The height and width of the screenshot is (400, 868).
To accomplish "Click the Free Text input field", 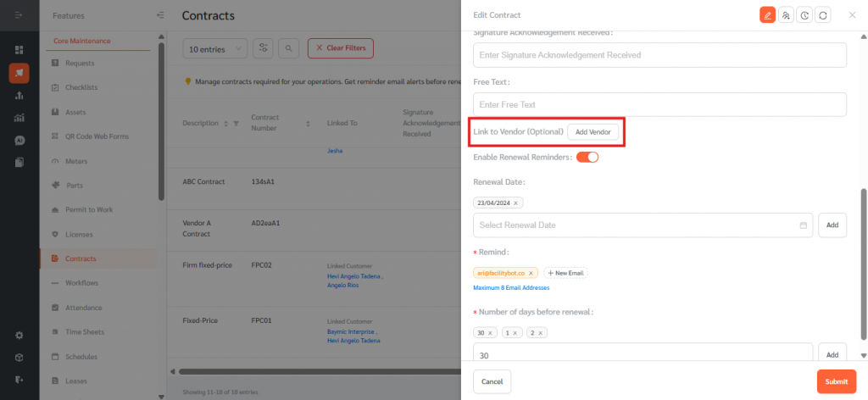I will click(x=659, y=104).
